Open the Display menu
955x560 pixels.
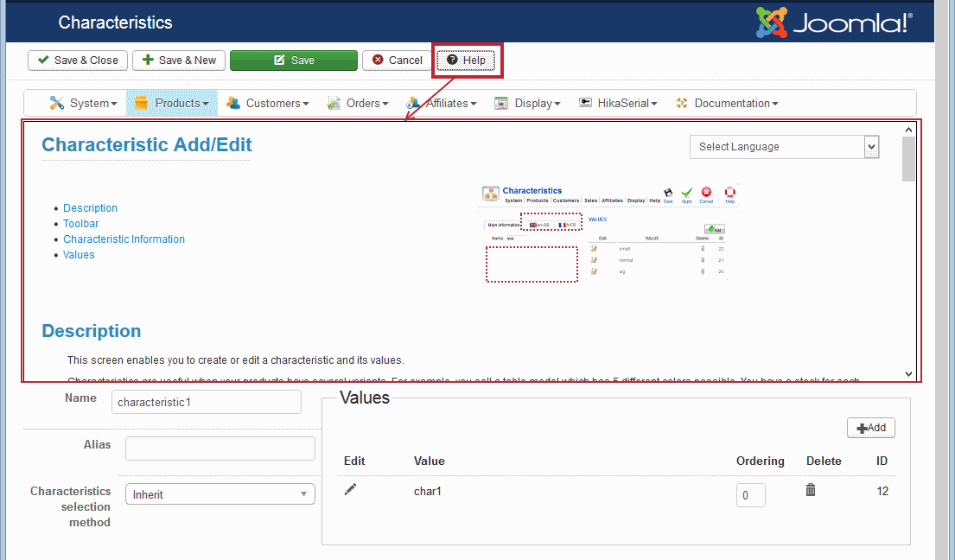tap(527, 104)
